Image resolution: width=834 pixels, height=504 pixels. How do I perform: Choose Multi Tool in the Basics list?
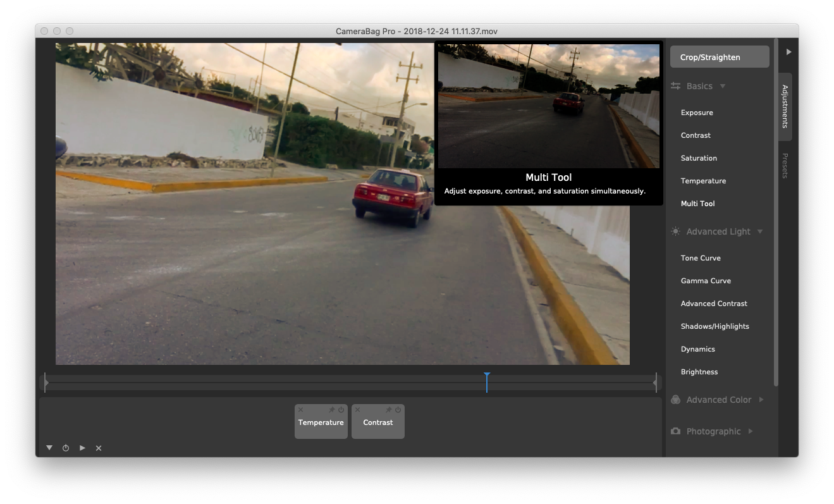click(x=697, y=204)
